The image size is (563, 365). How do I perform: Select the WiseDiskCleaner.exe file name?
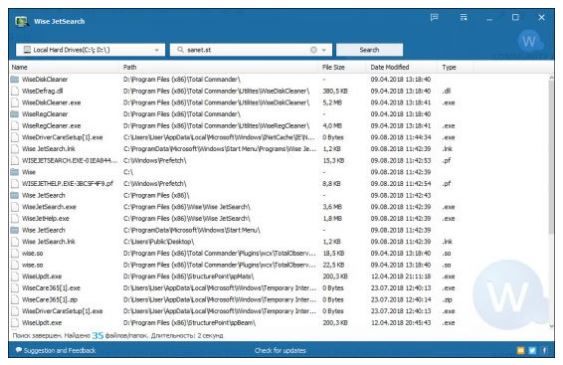tap(51, 103)
